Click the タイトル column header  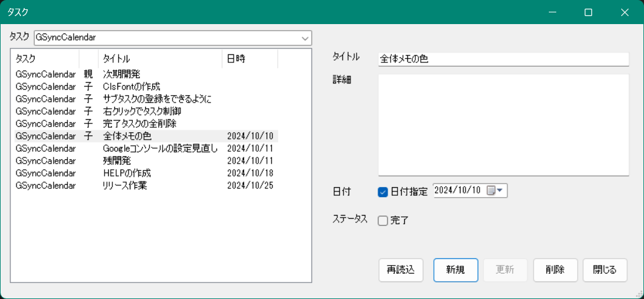pos(159,59)
